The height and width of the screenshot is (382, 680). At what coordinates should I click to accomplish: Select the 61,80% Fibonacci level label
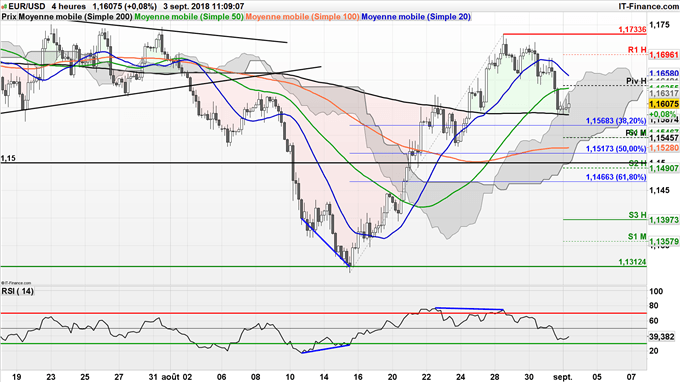[616, 177]
